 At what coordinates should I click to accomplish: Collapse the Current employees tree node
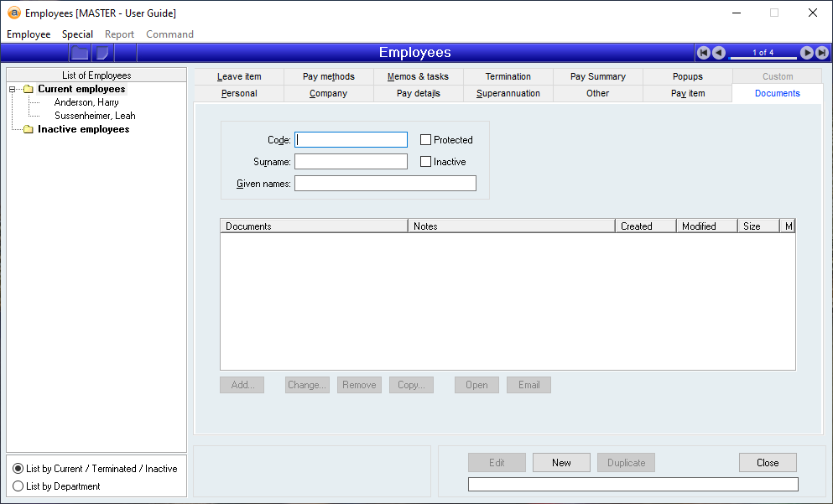click(13, 90)
